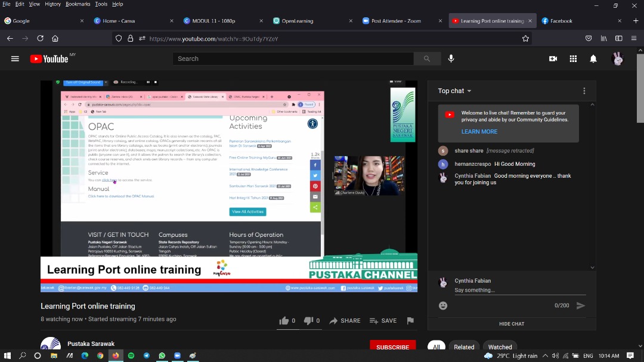
Task: Switch to the Home - Canva tab
Action: pyautogui.click(x=134, y=20)
